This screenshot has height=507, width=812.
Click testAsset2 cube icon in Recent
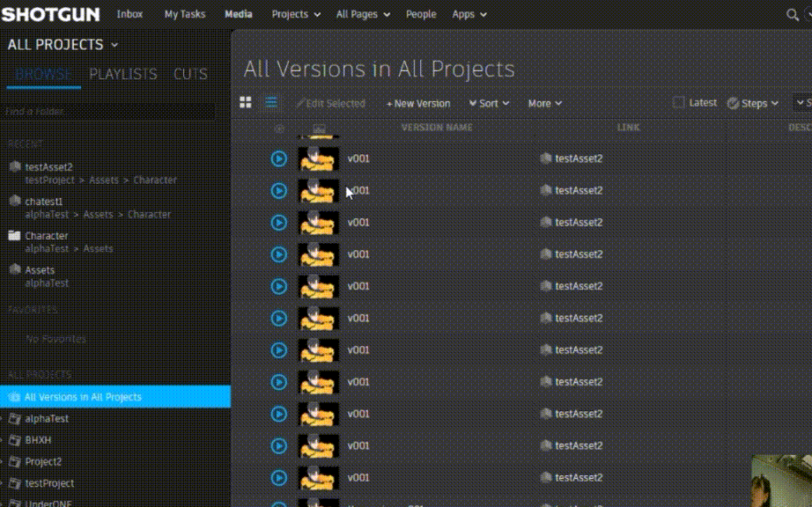point(14,167)
